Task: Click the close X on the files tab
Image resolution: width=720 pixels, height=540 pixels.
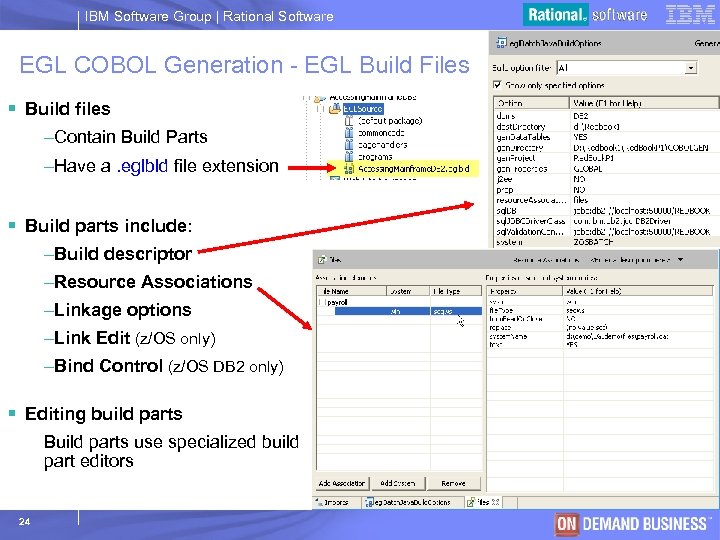Action: pos(495,502)
